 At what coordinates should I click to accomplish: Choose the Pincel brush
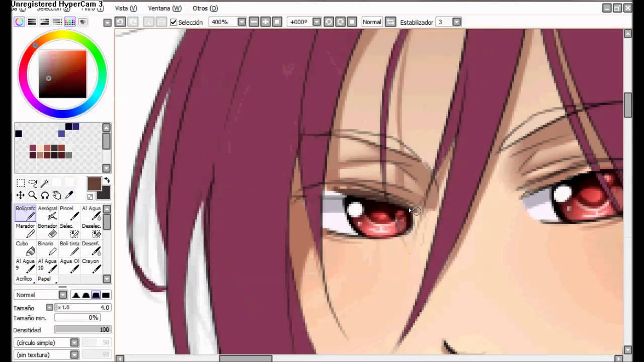pyautogui.click(x=69, y=213)
